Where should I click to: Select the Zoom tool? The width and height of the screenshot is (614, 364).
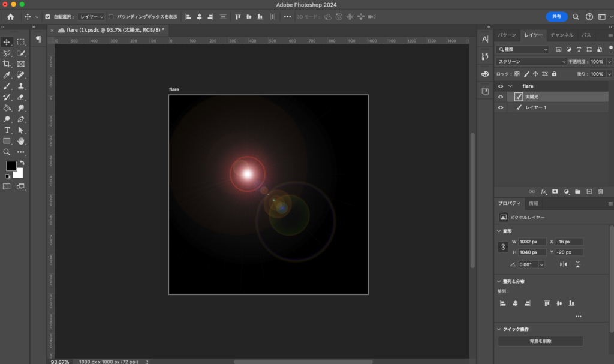pos(7,152)
